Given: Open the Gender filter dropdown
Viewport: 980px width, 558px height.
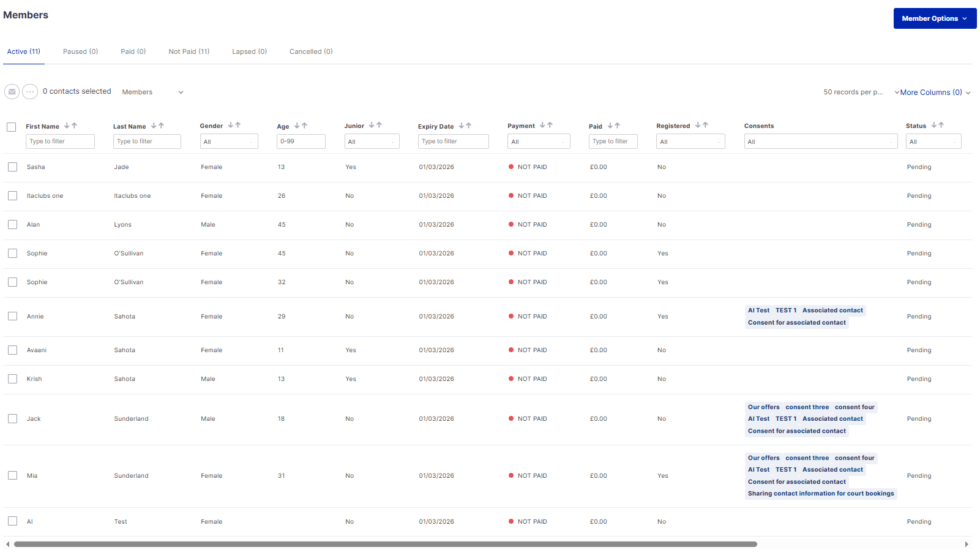Looking at the screenshot, I should [229, 141].
